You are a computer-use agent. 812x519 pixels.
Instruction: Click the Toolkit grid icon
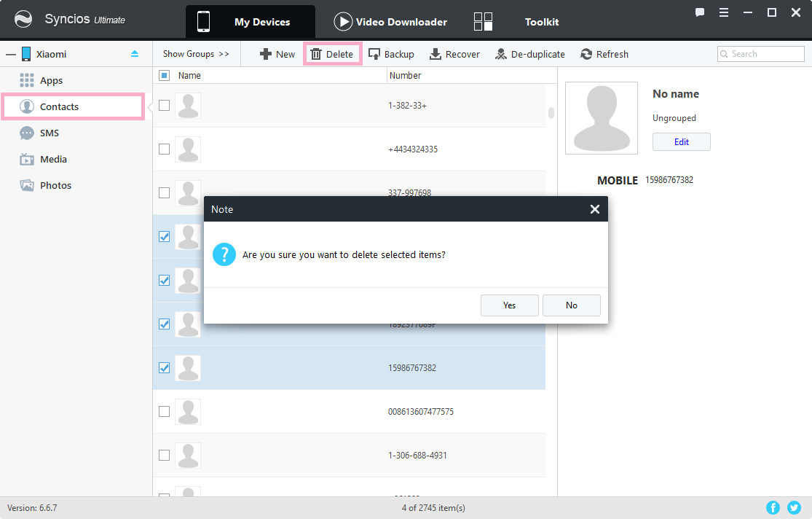[x=483, y=22]
